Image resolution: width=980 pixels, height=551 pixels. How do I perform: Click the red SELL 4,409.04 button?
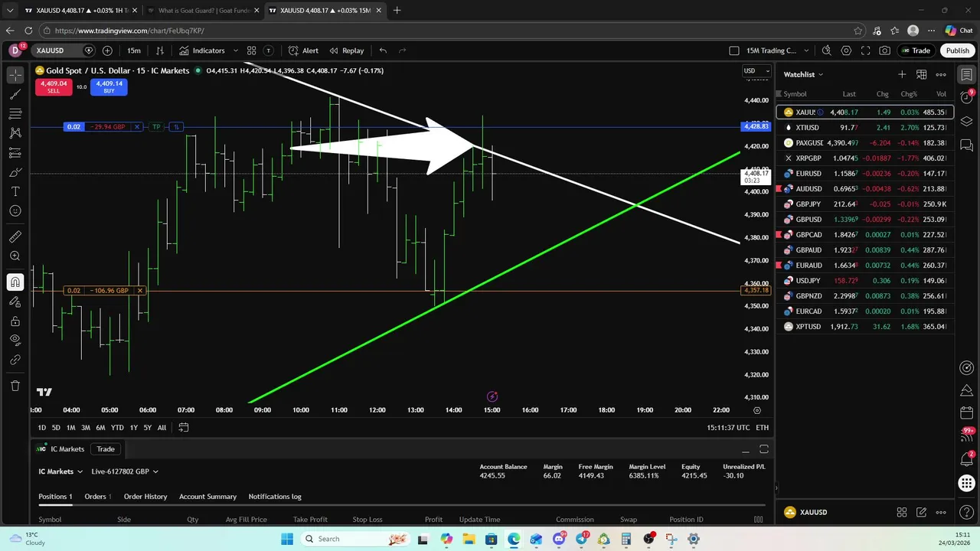tap(54, 86)
